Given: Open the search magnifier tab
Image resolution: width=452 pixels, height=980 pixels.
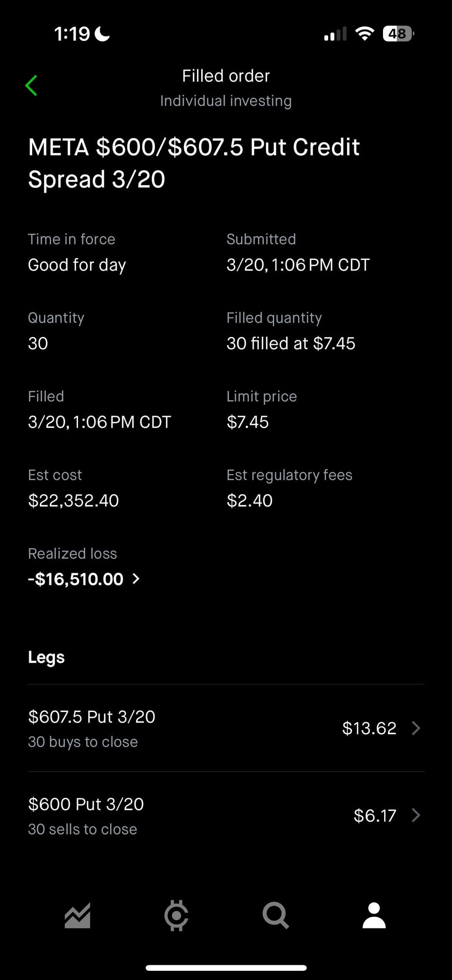Looking at the screenshot, I should pyautogui.click(x=275, y=916).
